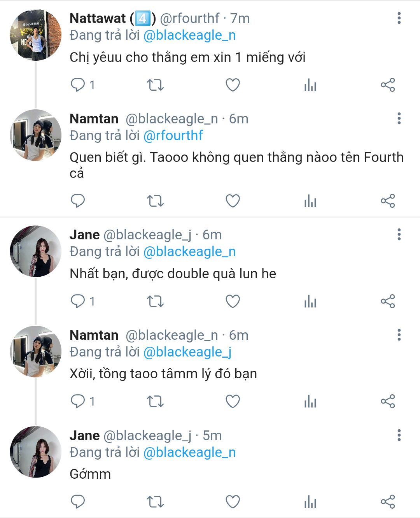Share Nattawat's tweet
Viewport: 420px width, 518px height.
click(387, 84)
